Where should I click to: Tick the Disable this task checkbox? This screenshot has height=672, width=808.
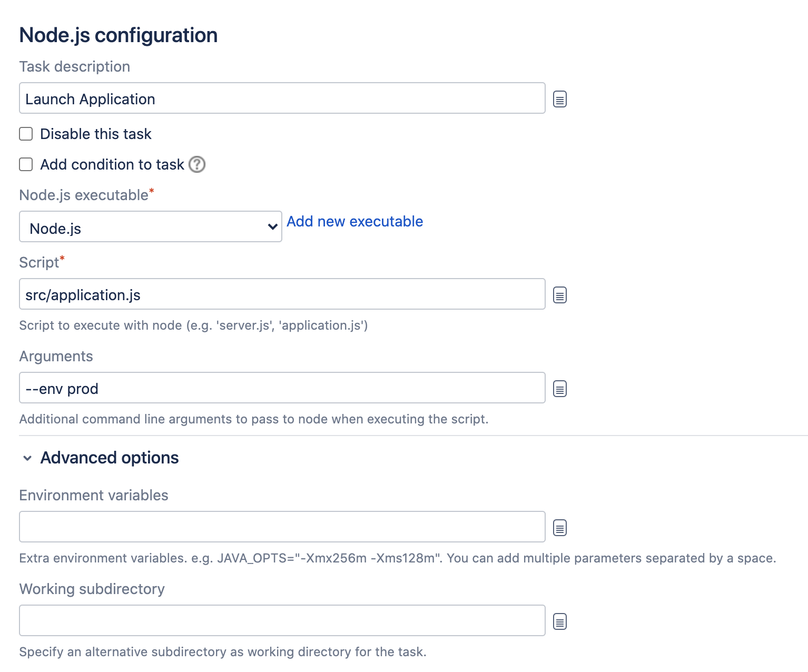[26, 134]
